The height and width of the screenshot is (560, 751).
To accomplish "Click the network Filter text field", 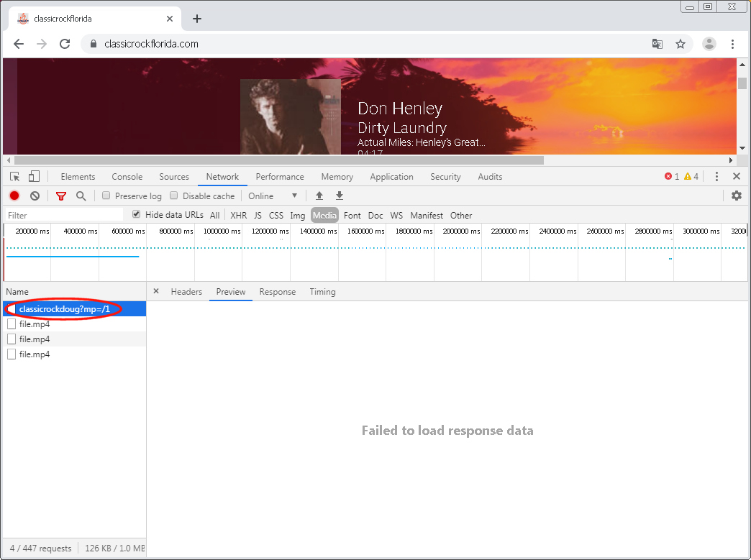I will pos(64,215).
